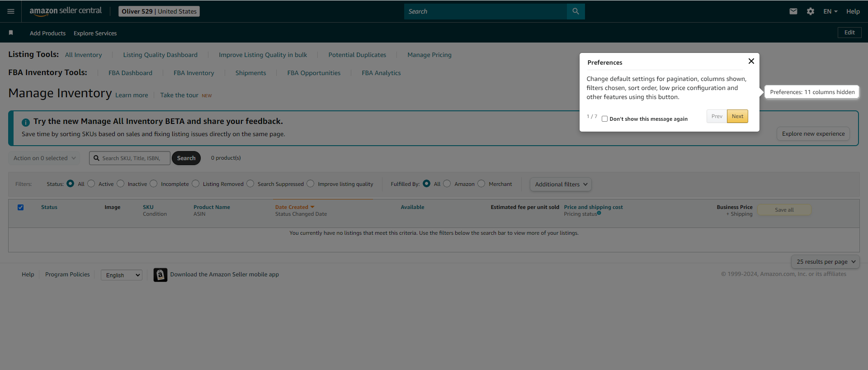Select the Listing Removed status filter
The width and height of the screenshot is (868, 370).
[195, 184]
